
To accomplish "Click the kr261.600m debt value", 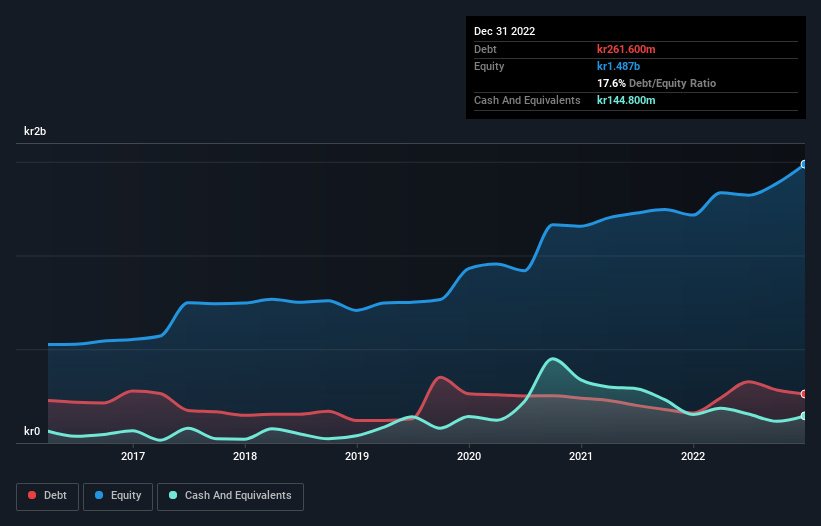I will click(x=626, y=49).
